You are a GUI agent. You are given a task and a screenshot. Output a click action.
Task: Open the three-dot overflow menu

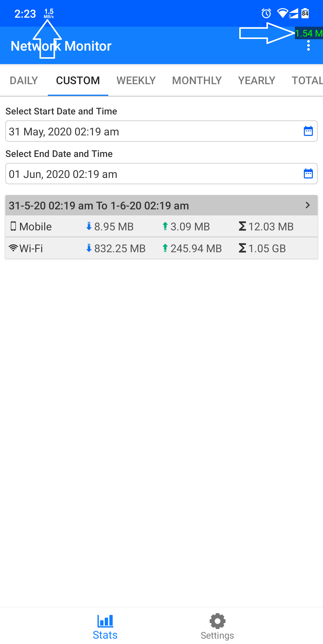point(308,46)
